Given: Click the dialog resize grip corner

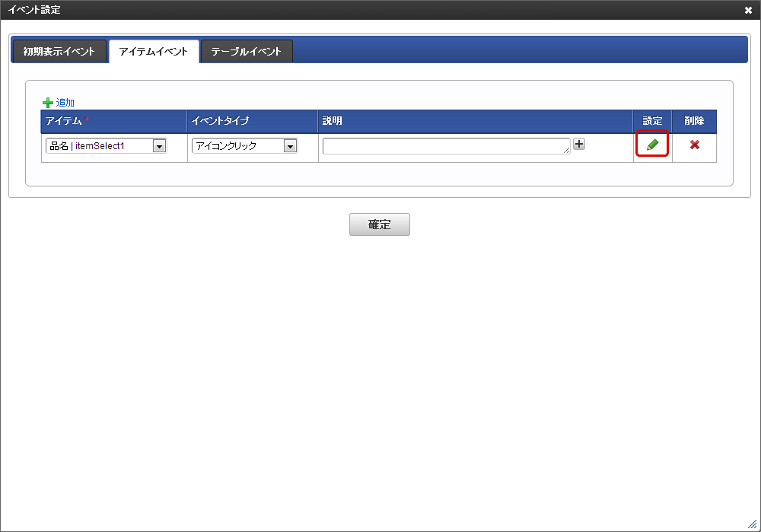Looking at the screenshot, I should (x=753, y=524).
